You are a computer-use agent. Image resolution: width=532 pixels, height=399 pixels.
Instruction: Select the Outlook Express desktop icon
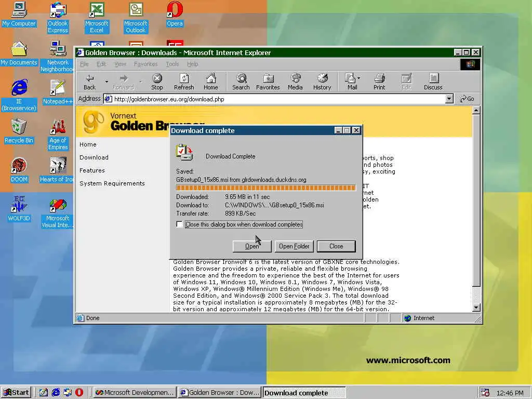pyautogui.click(x=58, y=18)
